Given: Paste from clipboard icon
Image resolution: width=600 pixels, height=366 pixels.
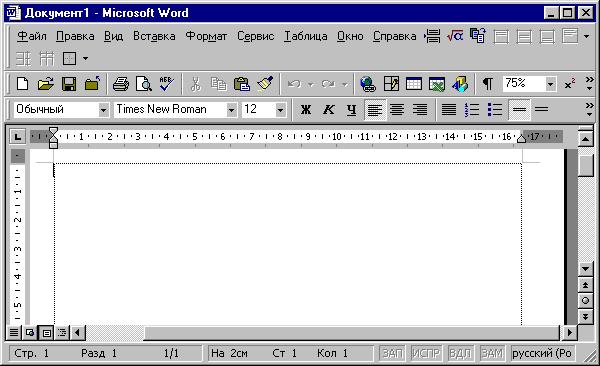Looking at the screenshot, I should pyautogui.click(x=242, y=83).
